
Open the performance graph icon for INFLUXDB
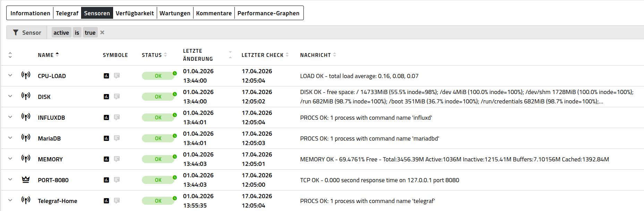pyautogui.click(x=106, y=117)
